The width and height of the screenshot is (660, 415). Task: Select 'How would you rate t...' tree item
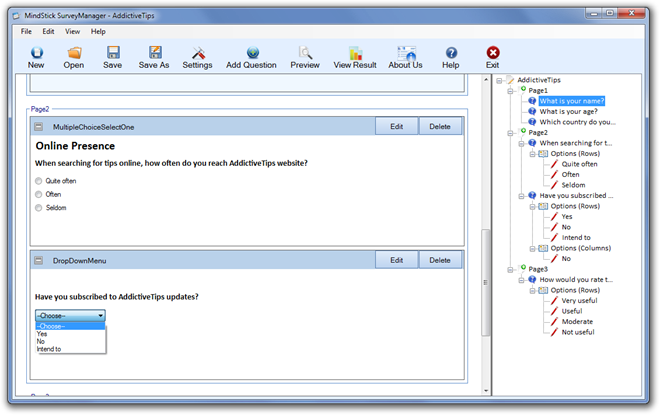(x=576, y=279)
